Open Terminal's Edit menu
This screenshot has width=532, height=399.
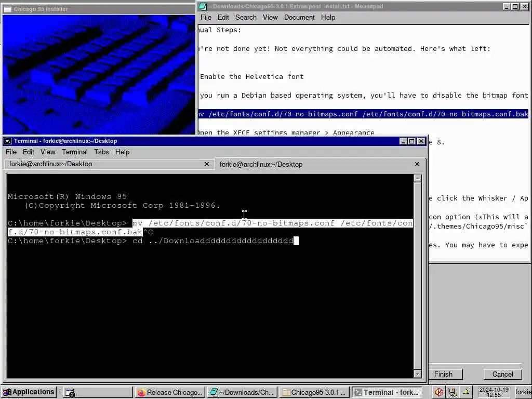29,152
